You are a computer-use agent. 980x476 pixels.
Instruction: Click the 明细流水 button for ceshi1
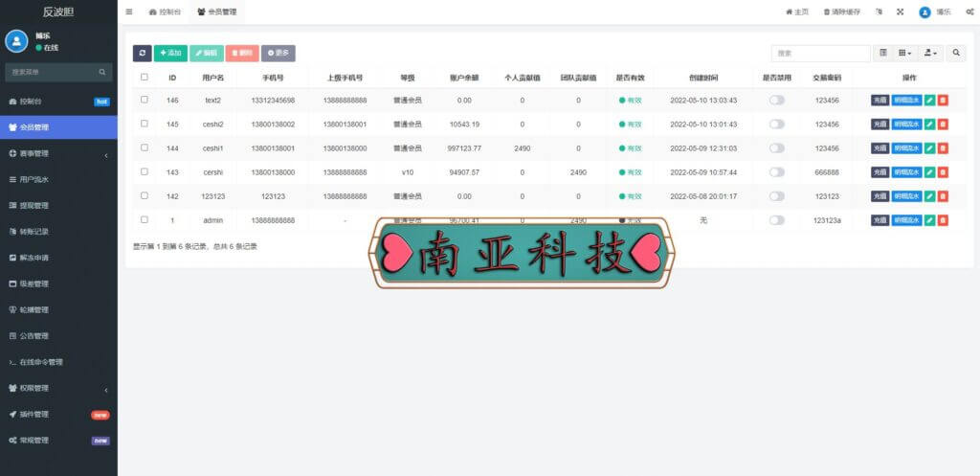(x=906, y=148)
